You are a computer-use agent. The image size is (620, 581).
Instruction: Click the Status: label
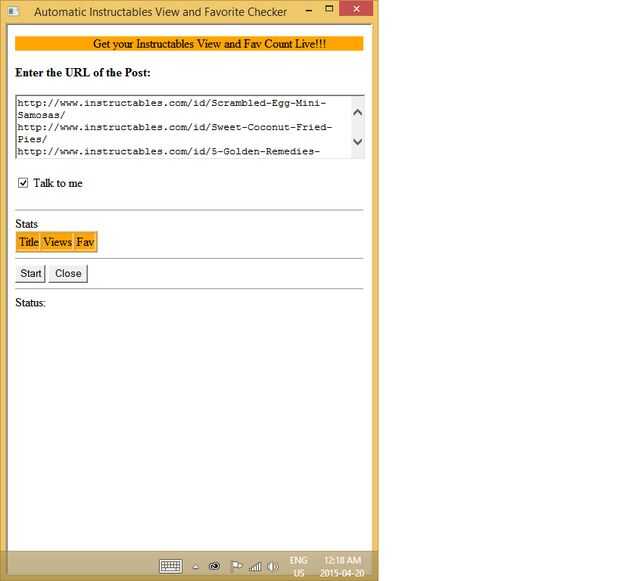[30, 303]
